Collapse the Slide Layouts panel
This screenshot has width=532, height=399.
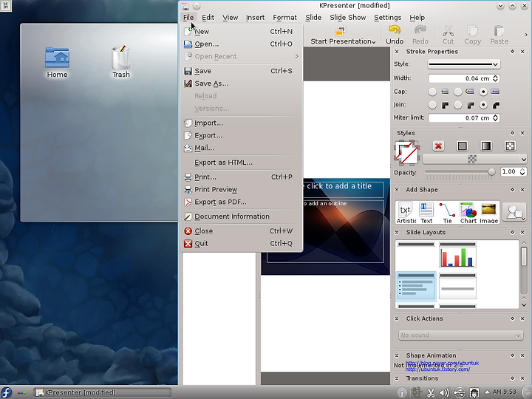pos(397,233)
